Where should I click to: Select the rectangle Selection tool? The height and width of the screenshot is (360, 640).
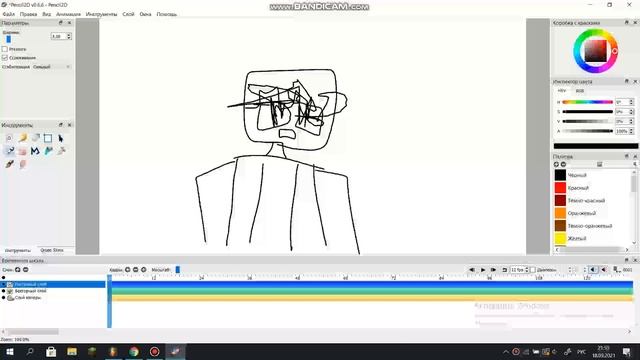tap(48, 138)
